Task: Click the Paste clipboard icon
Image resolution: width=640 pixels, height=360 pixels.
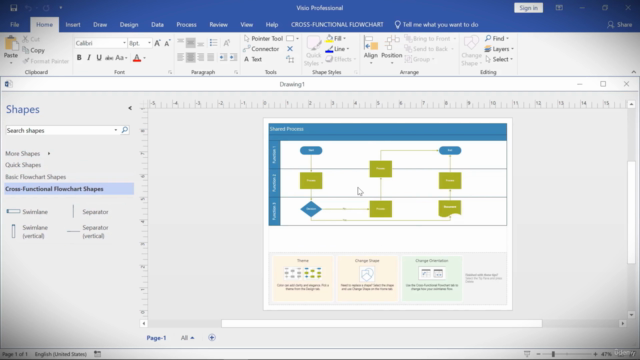Action: pyautogui.click(x=11, y=44)
